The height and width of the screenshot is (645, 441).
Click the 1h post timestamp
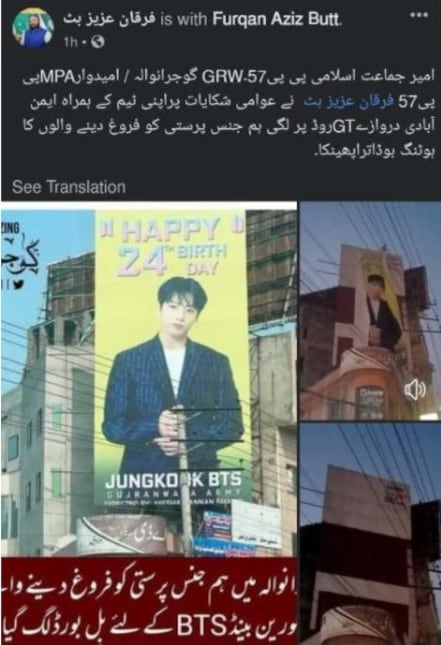pos(71,42)
